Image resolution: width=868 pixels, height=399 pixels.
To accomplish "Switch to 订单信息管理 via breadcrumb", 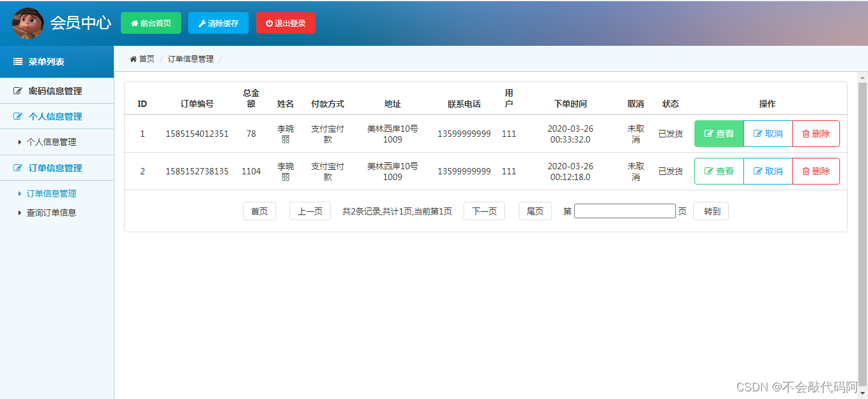I will tap(189, 58).
